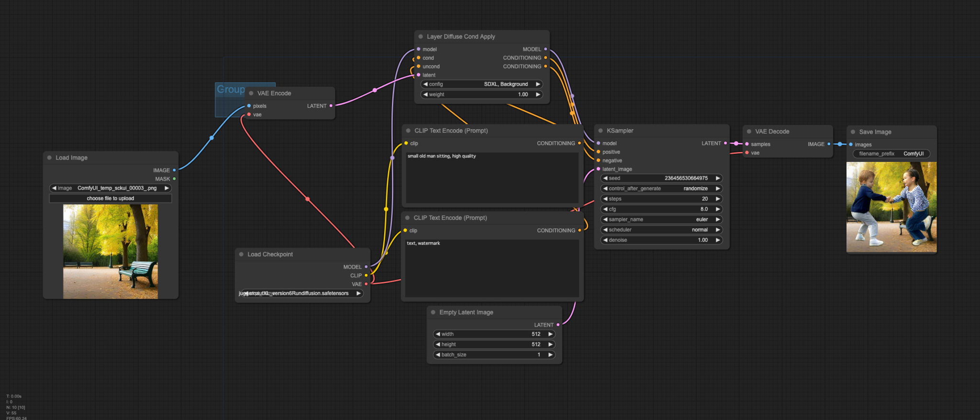
Task: Collapse the Empty Latent Image node
Action: (433, 312)
